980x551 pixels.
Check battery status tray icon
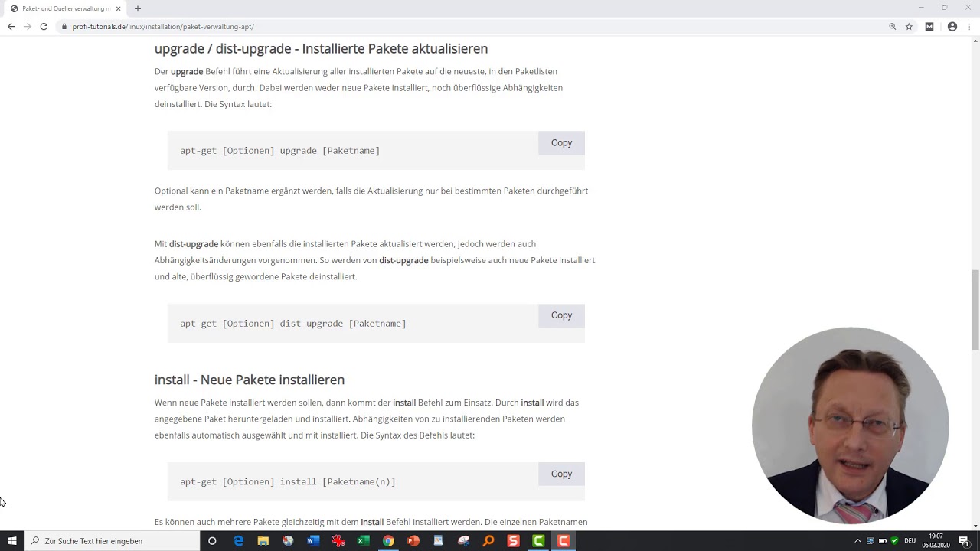pos(882,541)
